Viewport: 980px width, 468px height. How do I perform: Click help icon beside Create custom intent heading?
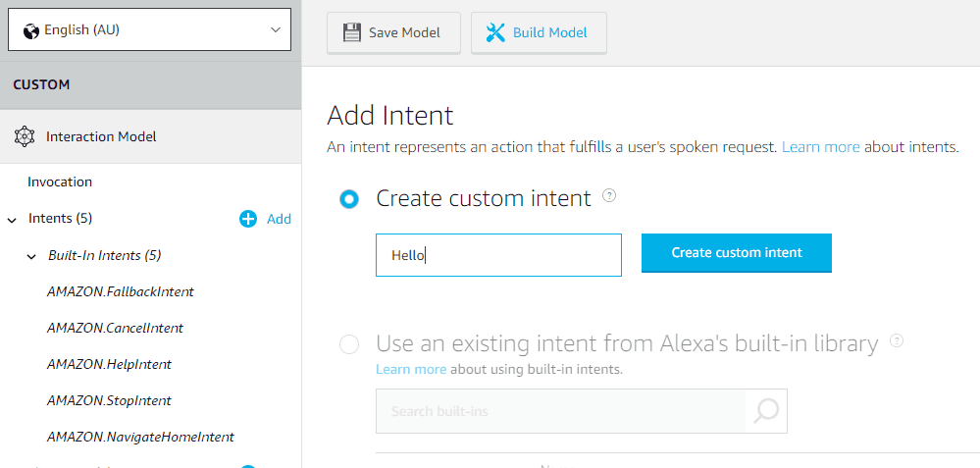coord(609,195)
